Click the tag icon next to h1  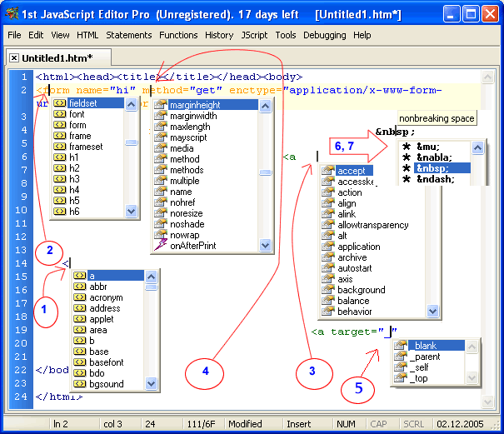pyautogui.click(x=59, y=157)
